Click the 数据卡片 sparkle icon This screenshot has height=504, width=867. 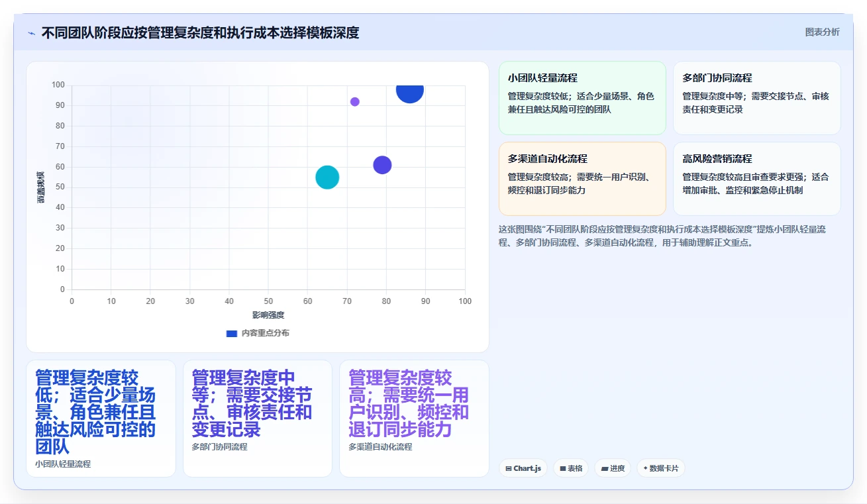click(645, 468)
